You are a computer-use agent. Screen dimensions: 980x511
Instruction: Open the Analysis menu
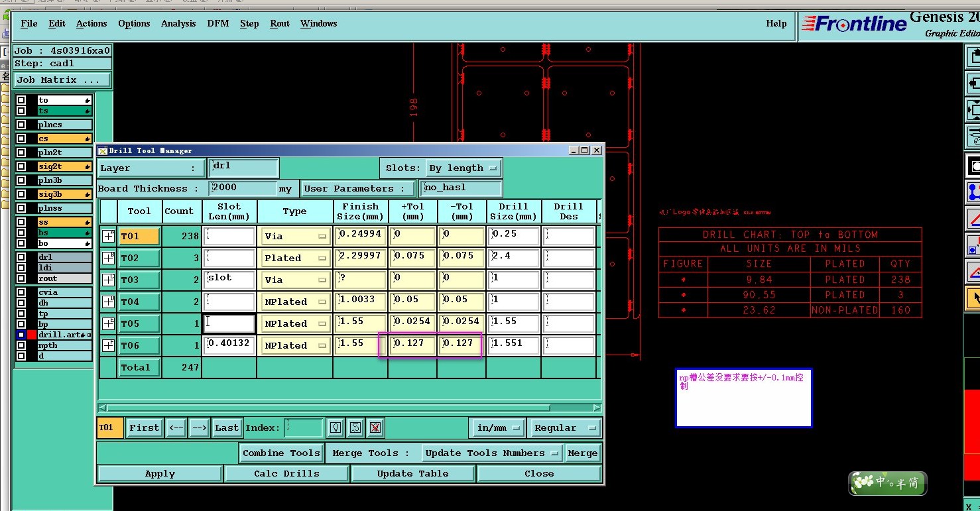point(178,23)
